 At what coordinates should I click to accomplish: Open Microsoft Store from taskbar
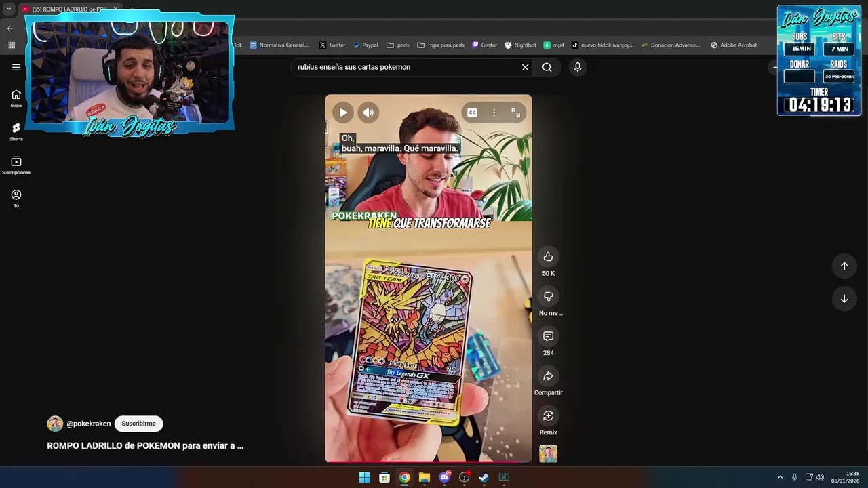(x=384, y=477)
